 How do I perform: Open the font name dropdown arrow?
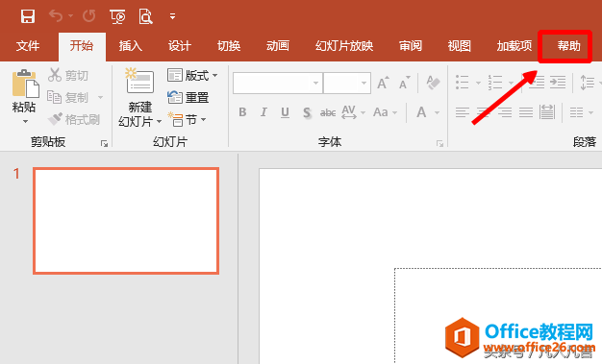316,83
